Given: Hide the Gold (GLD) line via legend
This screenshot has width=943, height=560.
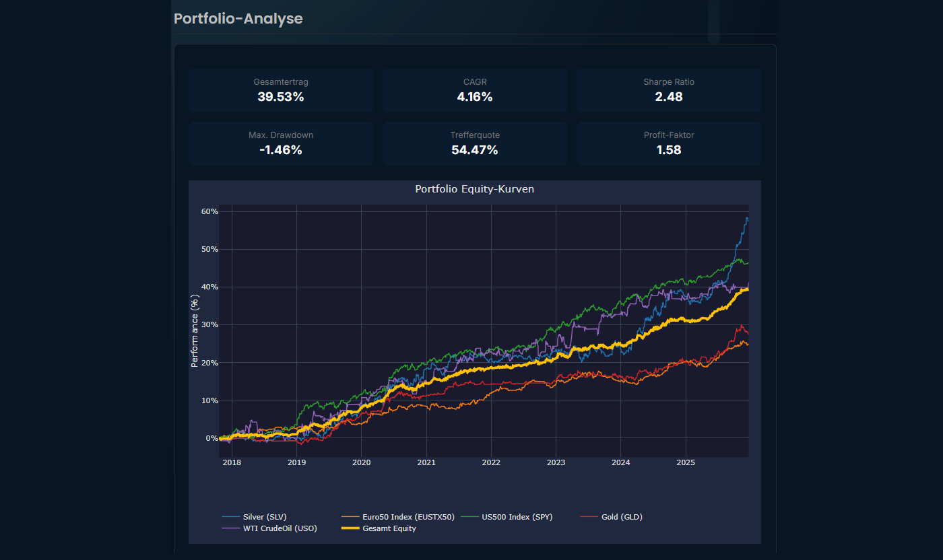Looking at the screenshot, I should (622, 517).
